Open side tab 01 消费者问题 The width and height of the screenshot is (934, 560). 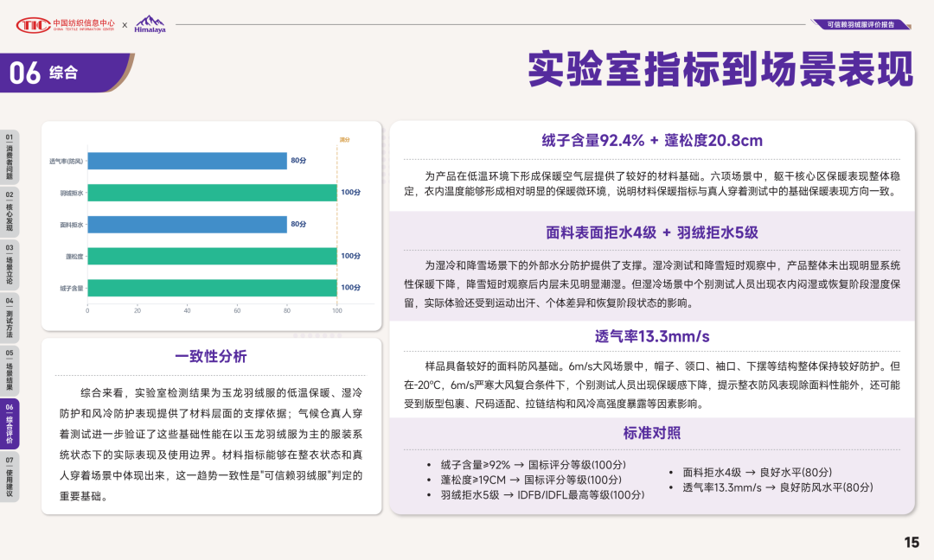point(10,157)
